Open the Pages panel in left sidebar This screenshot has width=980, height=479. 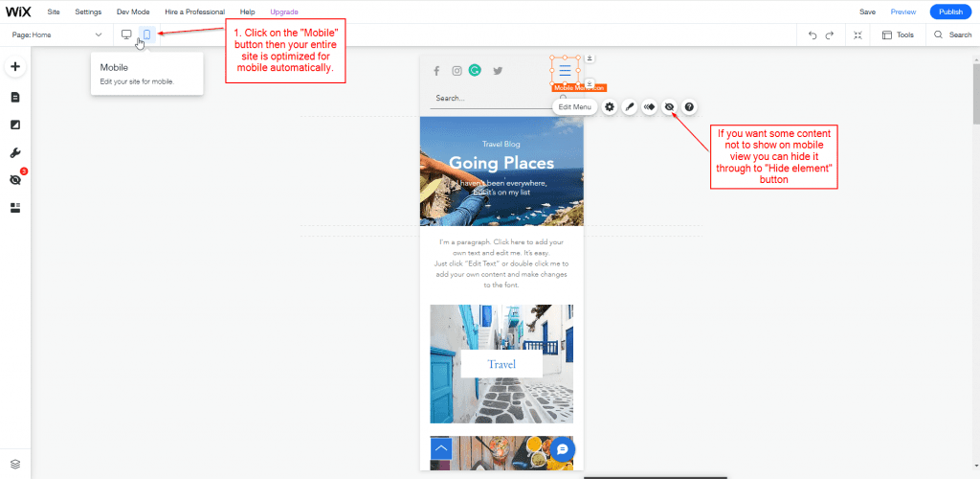15,97
